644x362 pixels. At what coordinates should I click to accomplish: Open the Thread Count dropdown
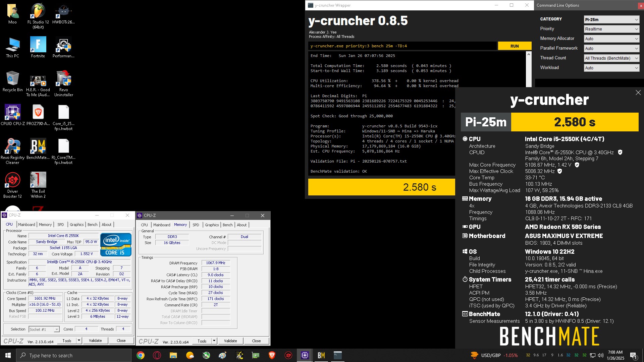611,58
